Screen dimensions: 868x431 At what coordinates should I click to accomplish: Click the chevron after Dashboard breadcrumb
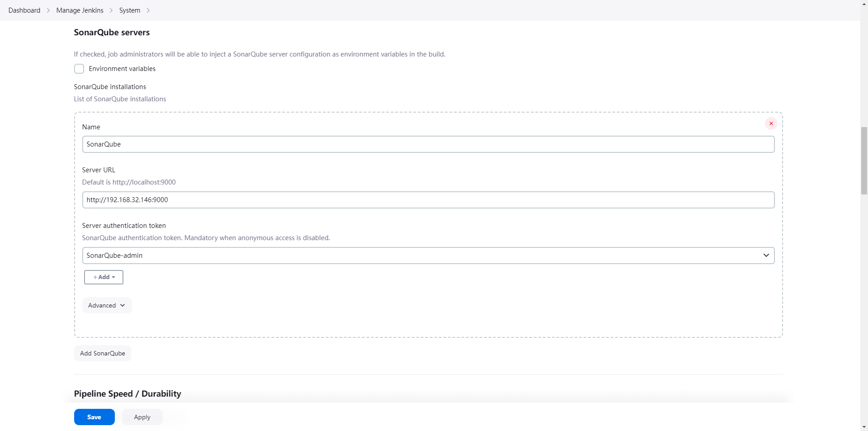[x=48, y=10]
